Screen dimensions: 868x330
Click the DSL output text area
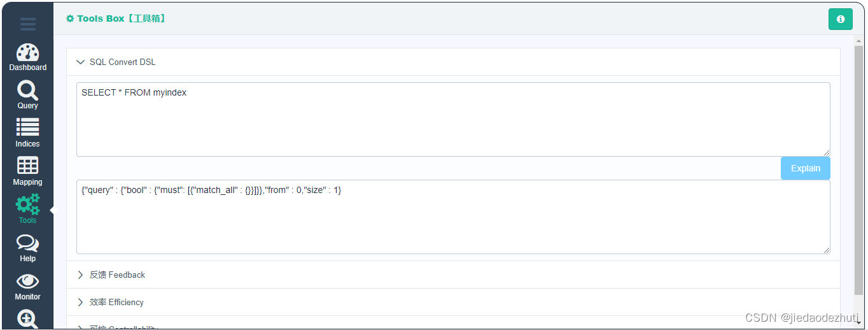(453, 217)
